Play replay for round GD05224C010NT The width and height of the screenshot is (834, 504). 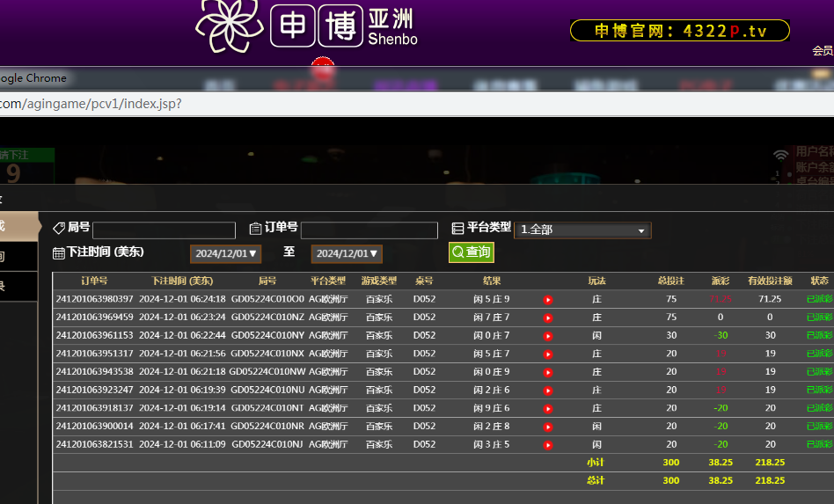[x=547, y=408]
